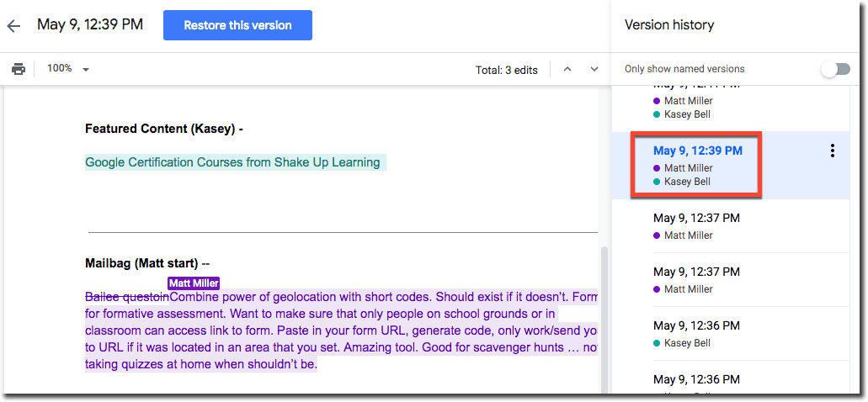Select the May 9, 12:39 PM version
Image resolution: width=868 pixels, height=402 pixels.
point(731,165)
